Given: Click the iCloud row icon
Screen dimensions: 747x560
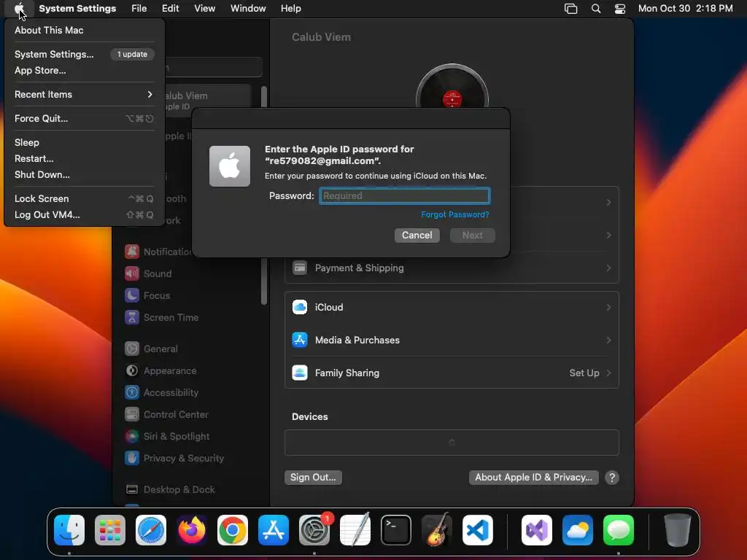Looking at the screenshot, I should [300, 307].
